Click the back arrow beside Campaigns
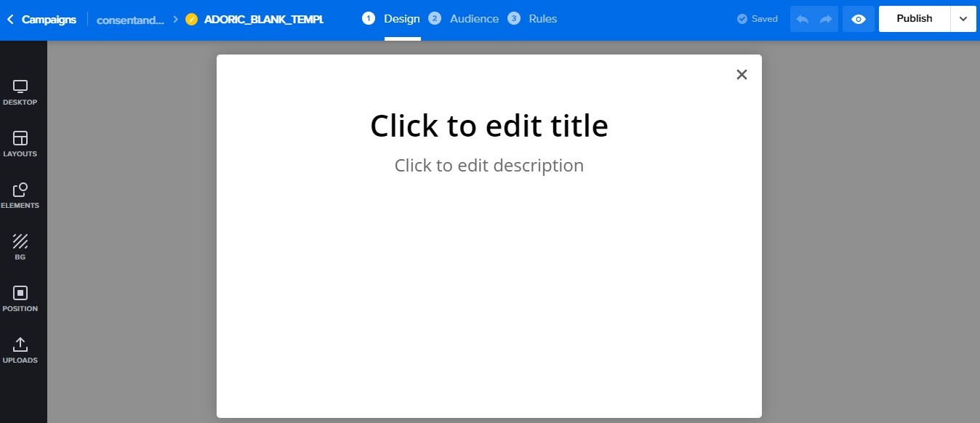Screen dimensions: 980x423 point(9,19)
